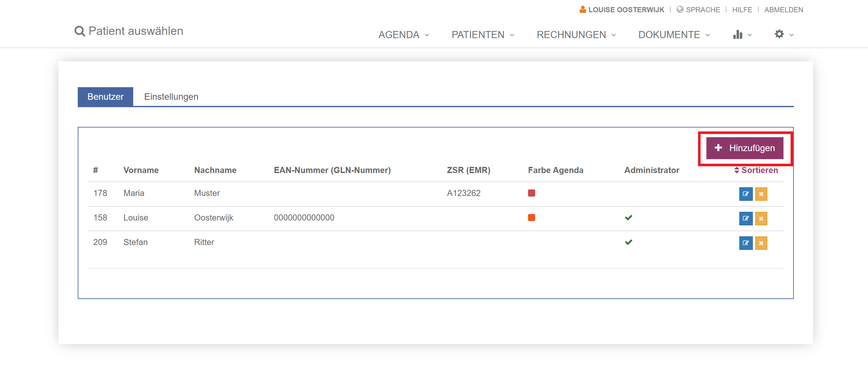Screen dimensions: 868x370
Task: Delete user Stefan Ritter
Action: 761,243
